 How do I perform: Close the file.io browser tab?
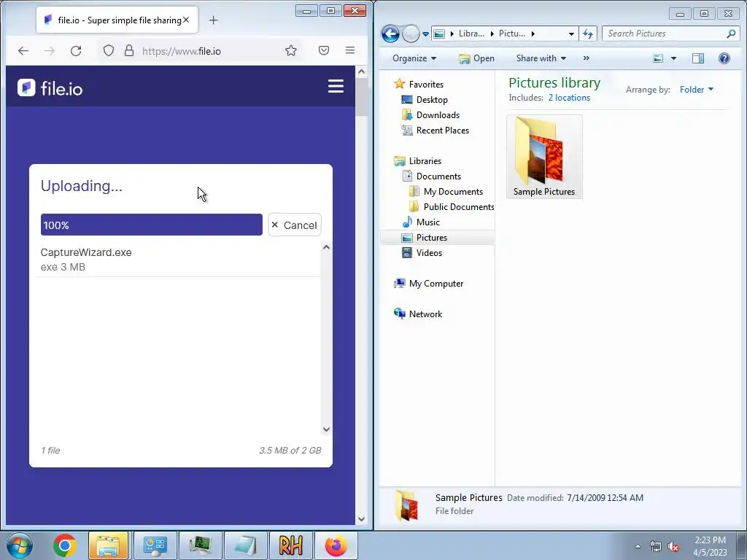[186, 20]
